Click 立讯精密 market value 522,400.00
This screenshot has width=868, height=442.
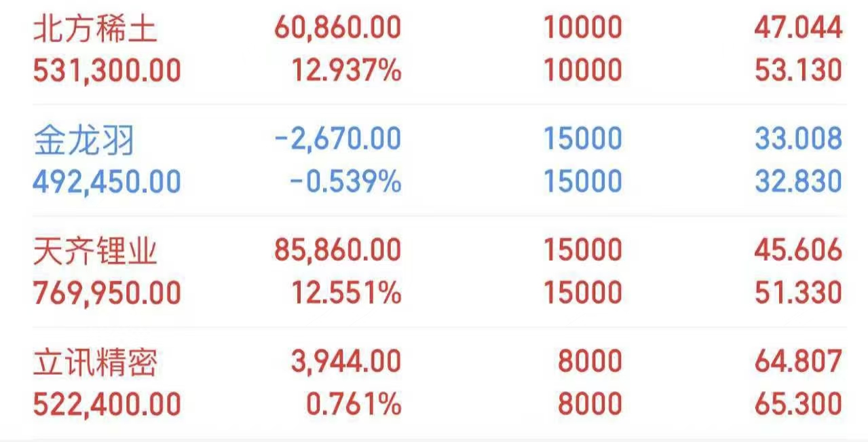(x=107, y=405)
